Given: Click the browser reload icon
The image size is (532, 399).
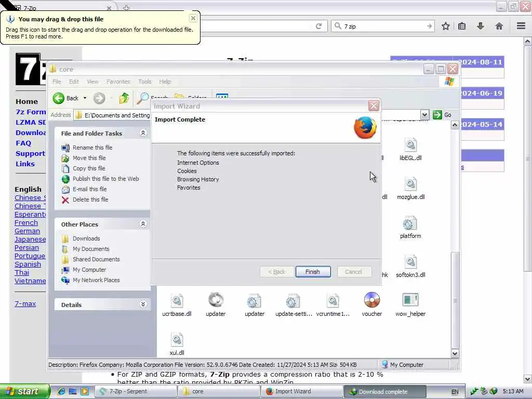Looking at the screenshot, I should point(318,26).
